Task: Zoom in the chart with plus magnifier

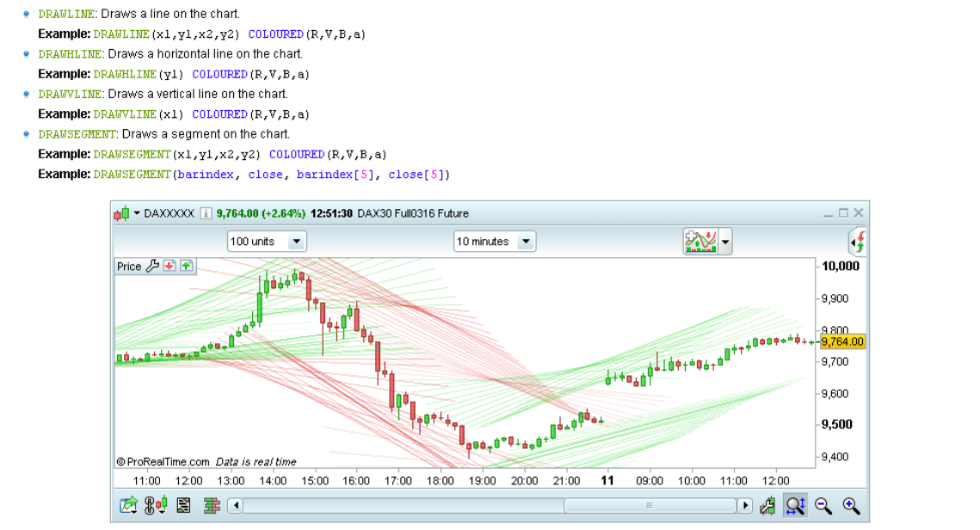Action: click(x=851, y=506)
